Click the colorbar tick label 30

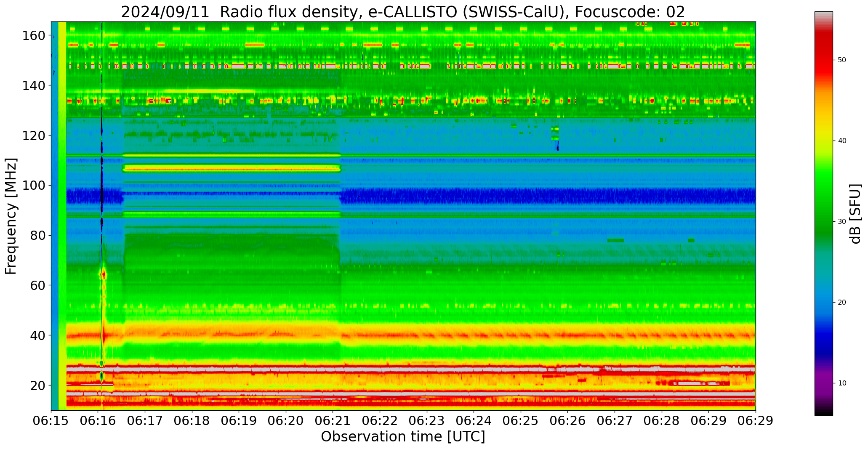[842, 222]
